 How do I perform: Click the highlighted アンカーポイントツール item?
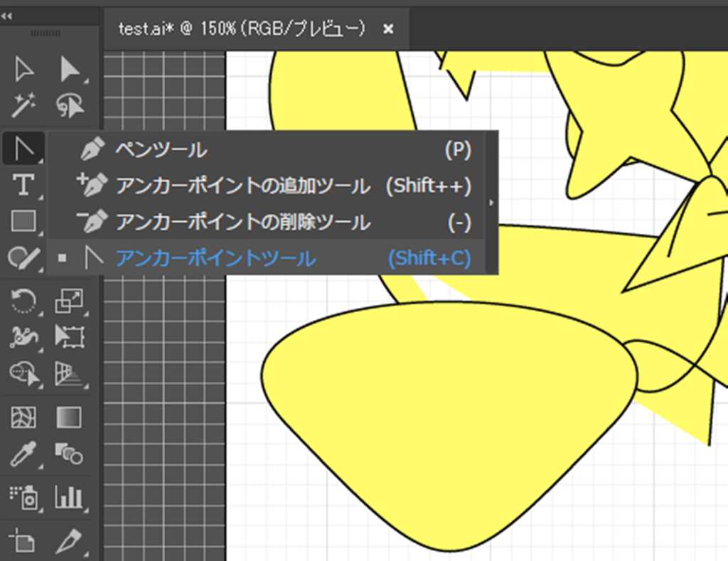coord(215,258)
